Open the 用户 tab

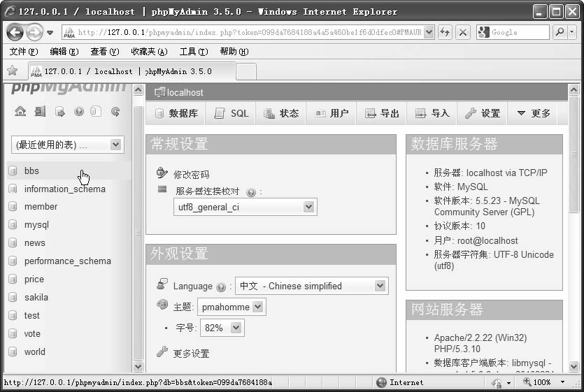click(332, 113)
